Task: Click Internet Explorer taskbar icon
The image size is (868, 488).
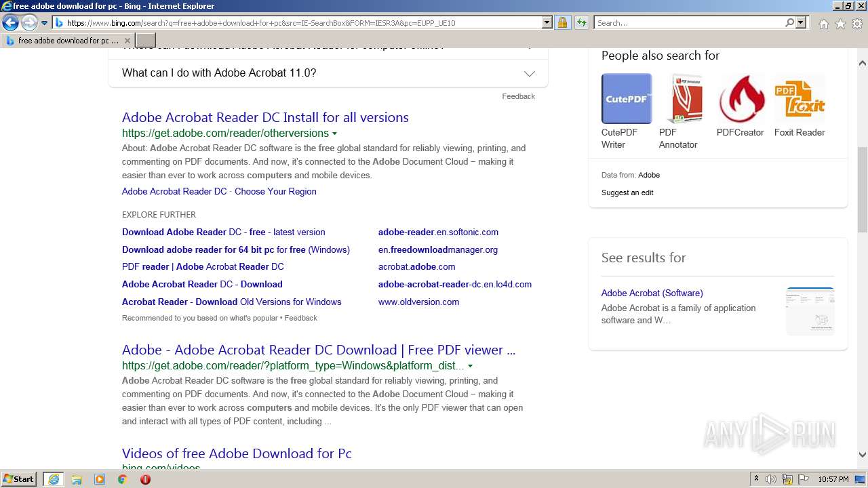Action: [54, 479]
